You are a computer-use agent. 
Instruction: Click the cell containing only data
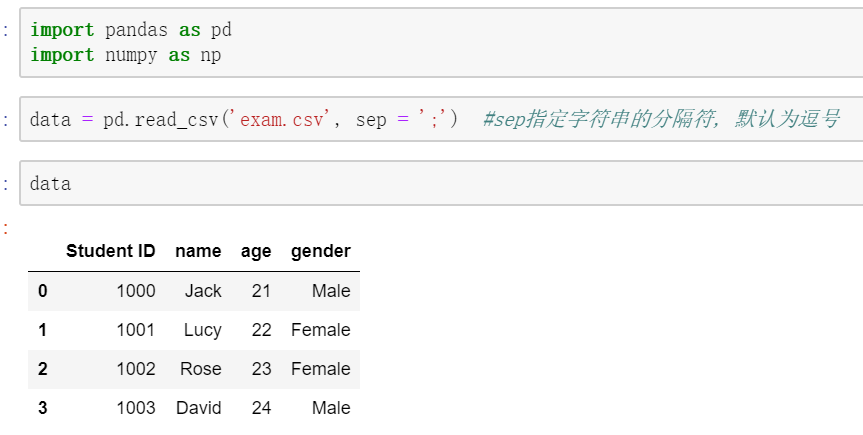point(441,183)
